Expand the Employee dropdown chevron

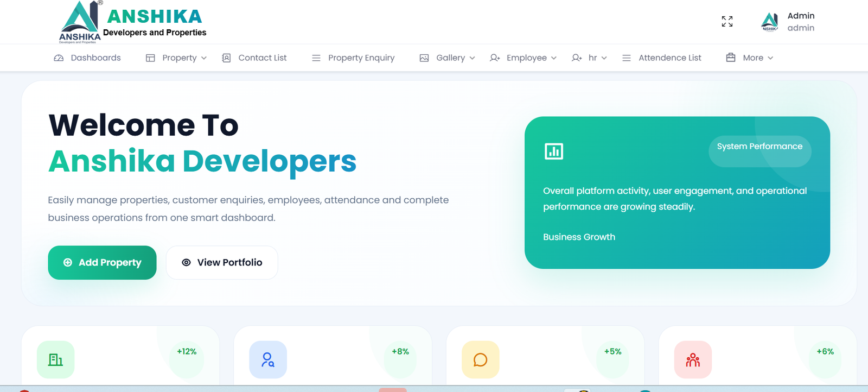coord(554,58)
